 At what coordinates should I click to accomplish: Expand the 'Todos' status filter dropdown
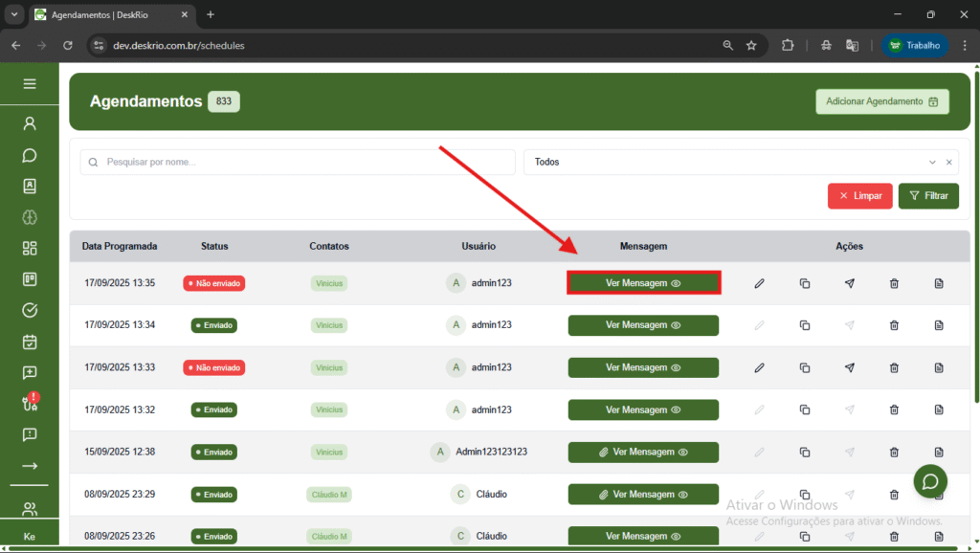pyautogui.click(x=932, y=163)
